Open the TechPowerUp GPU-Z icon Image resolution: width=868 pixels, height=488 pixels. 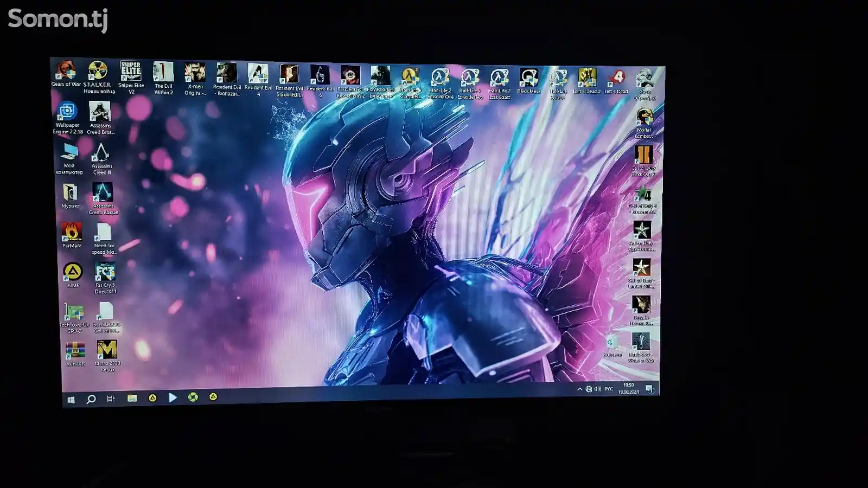[74, 318]
